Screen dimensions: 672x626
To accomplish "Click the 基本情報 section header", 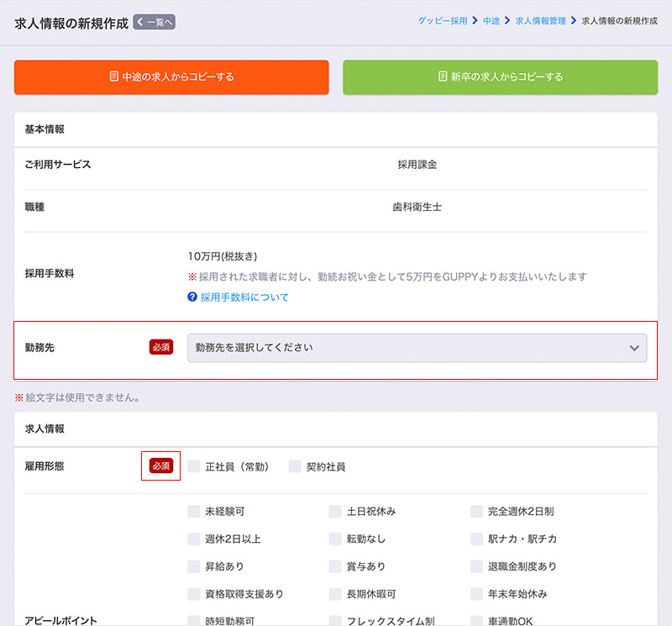I will (x=45, y=129).
